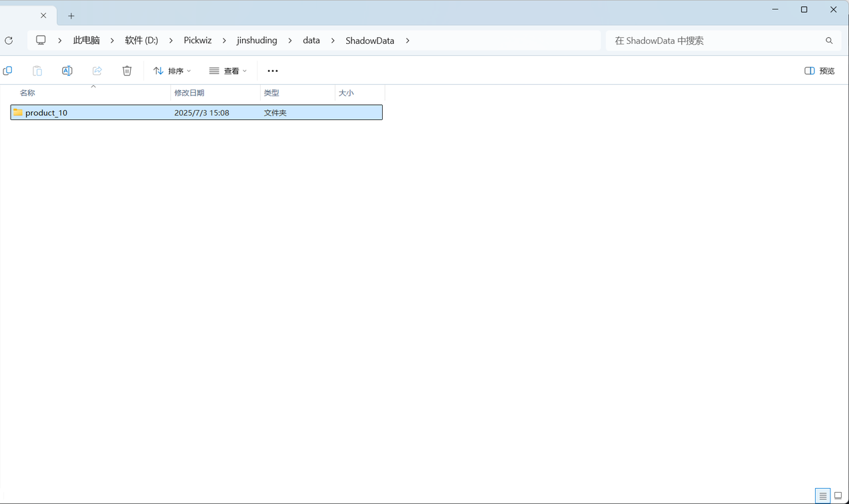Toggle the 预览 preview pane
The height and width of the screenshot is (504, 849).
(x=819, y=71)
